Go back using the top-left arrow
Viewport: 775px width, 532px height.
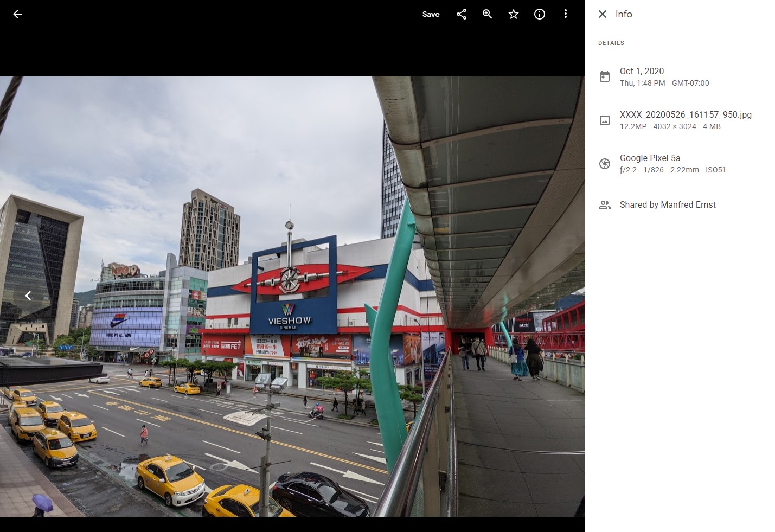pyautogui.click(x=17, y=14)
